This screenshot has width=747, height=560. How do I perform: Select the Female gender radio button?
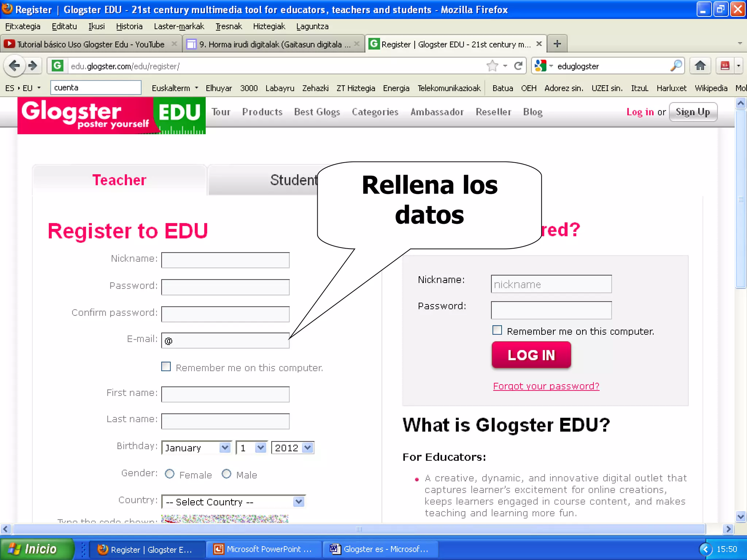click(170, 474)
